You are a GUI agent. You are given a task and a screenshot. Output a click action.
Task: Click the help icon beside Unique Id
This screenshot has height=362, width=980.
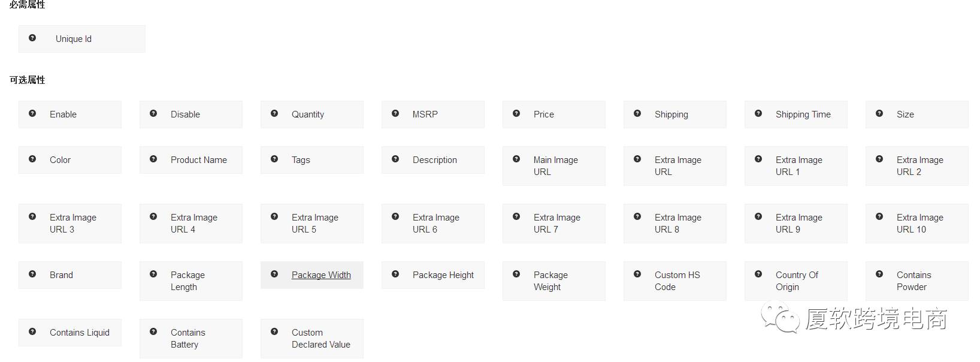click(x=32, y=38)
